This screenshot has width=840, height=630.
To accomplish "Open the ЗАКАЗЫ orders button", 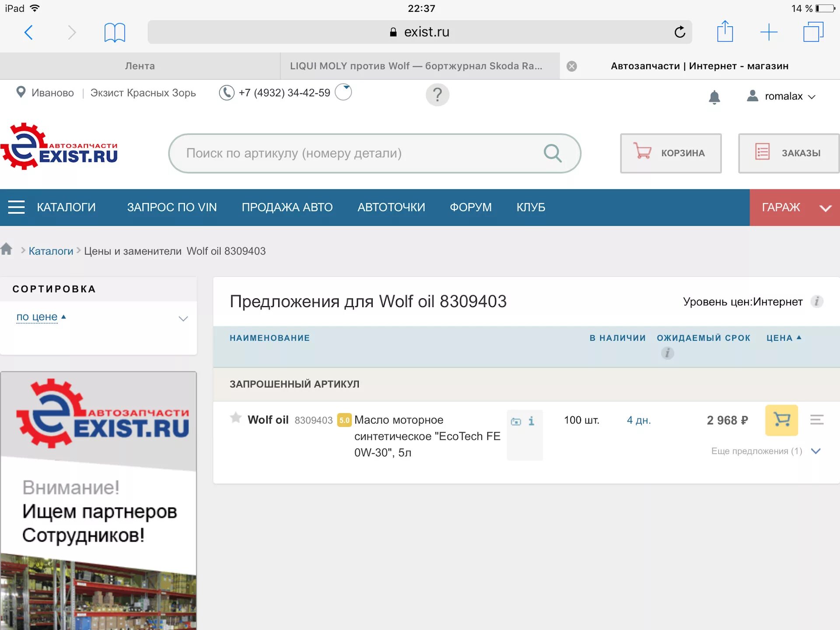I will 789,153.
